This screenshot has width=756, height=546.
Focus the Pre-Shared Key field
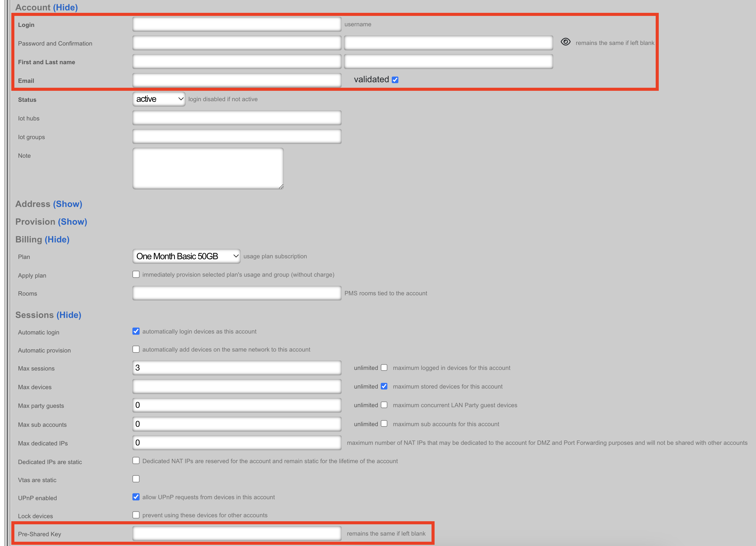pyautogui.click(x=237, y=534)
